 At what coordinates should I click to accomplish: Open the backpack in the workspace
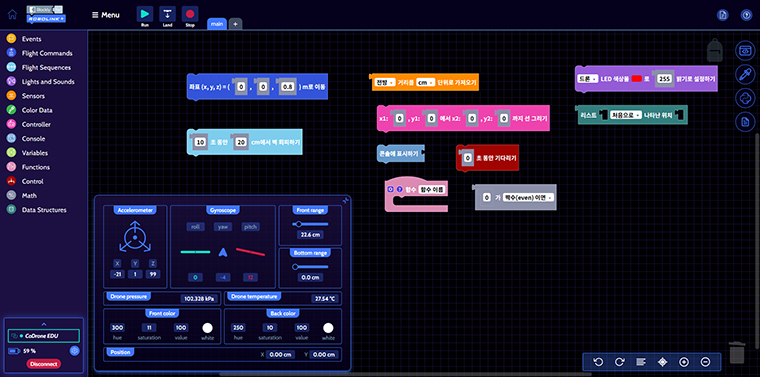click(715, 50)
